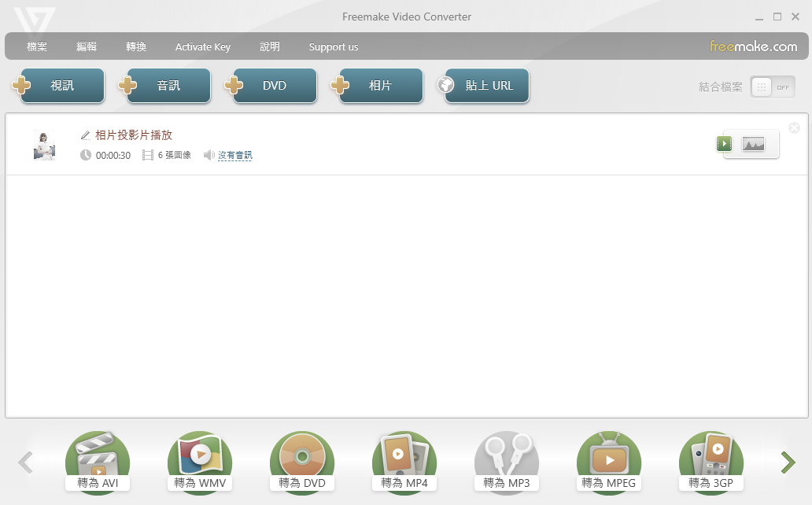Click the 00:00:30 duration text
Viewport: 812px width, 505px height.
point(113,156)
